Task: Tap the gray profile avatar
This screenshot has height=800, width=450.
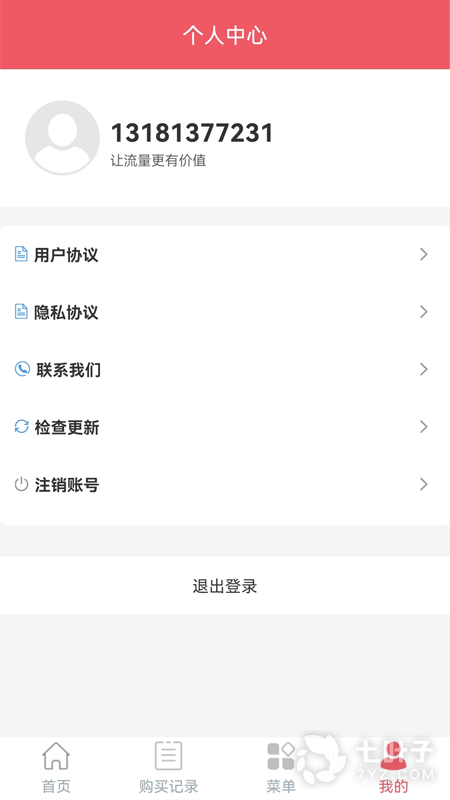Action: 62,138
